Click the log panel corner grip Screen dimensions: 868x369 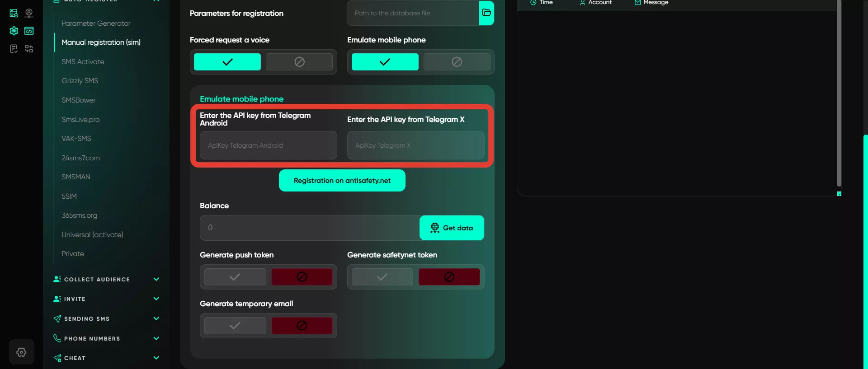(839, 194)
